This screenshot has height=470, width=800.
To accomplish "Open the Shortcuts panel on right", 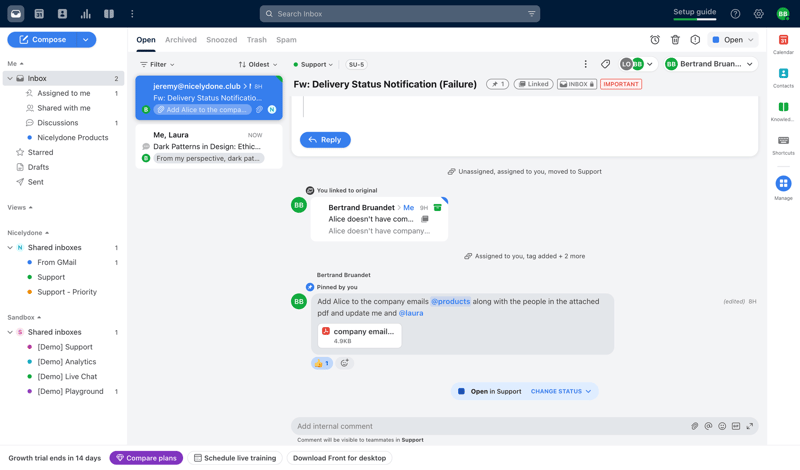I will click(x=783, y=145).
